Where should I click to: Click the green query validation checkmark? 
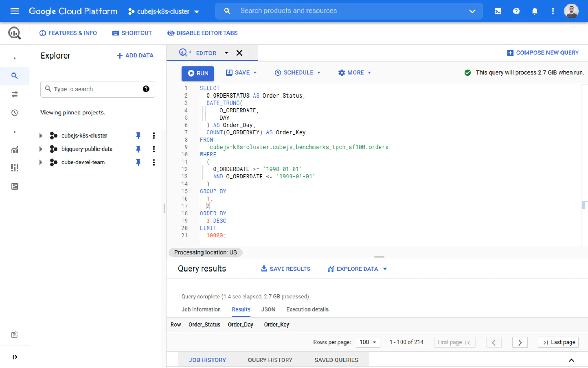pyautogui.click(x=467, y=73)
